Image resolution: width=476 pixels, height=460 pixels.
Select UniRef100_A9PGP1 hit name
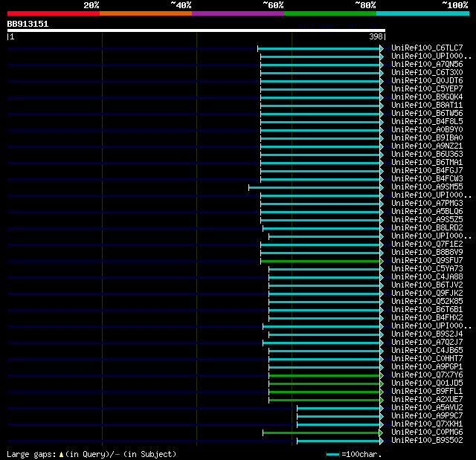click(427, 367)
